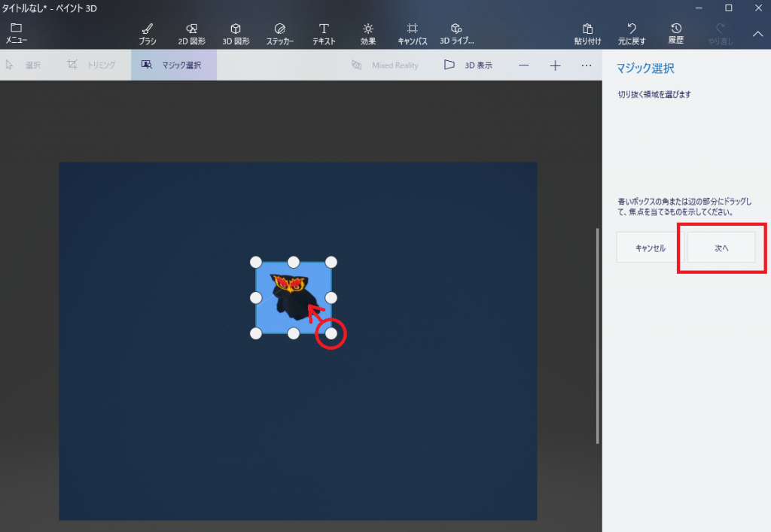Select the Text (テキスト) tool
Viewport: 771px width, 532px height.
point(324,33)
